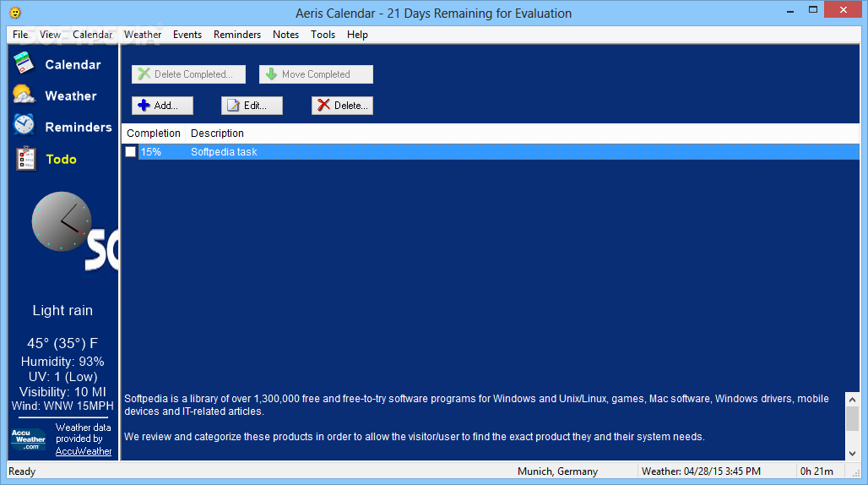Open the Calendar view icon in sidebar

tap(24, 63)
